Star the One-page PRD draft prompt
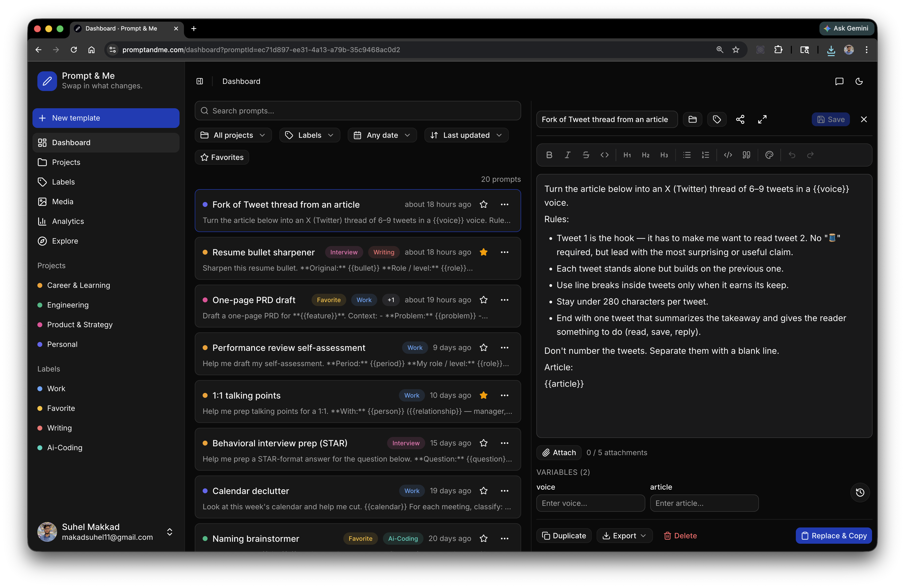Viewport: 905px width, 588px height. [484, 300]
